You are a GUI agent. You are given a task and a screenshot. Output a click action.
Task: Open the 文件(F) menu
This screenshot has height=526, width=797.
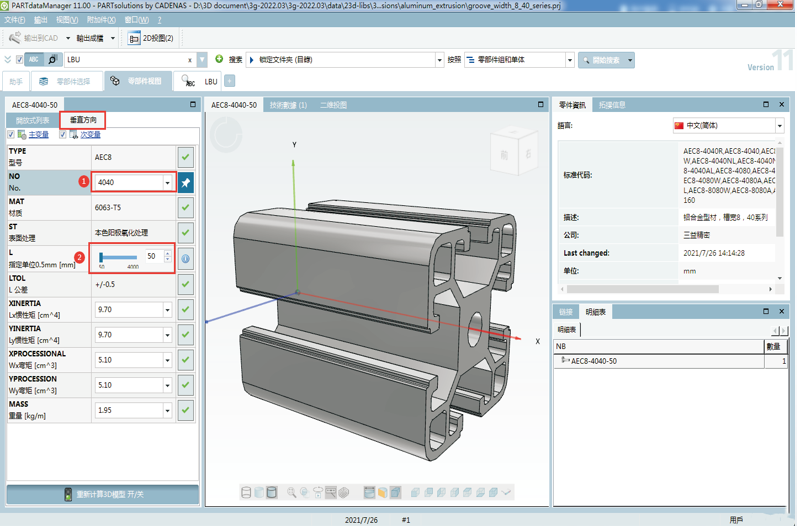(x=14, y=20)
